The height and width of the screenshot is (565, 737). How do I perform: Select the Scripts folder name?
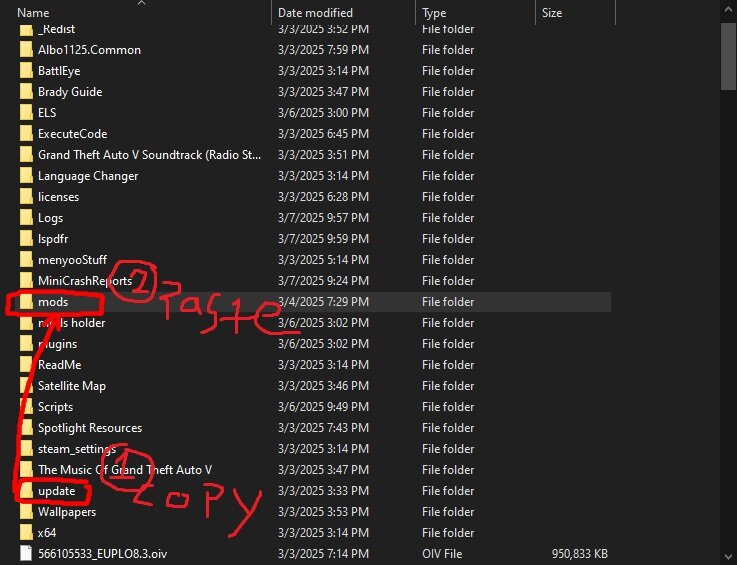coord(55,407)
